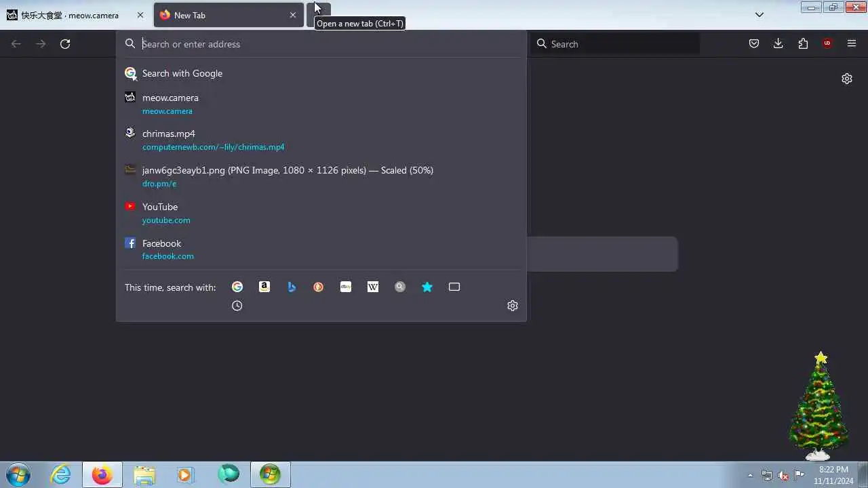Open the uBlock Origin extension icon
Image resolution: width=868 pixels, height=488 pixels.
pyautogui.click(x=827, y=43)
